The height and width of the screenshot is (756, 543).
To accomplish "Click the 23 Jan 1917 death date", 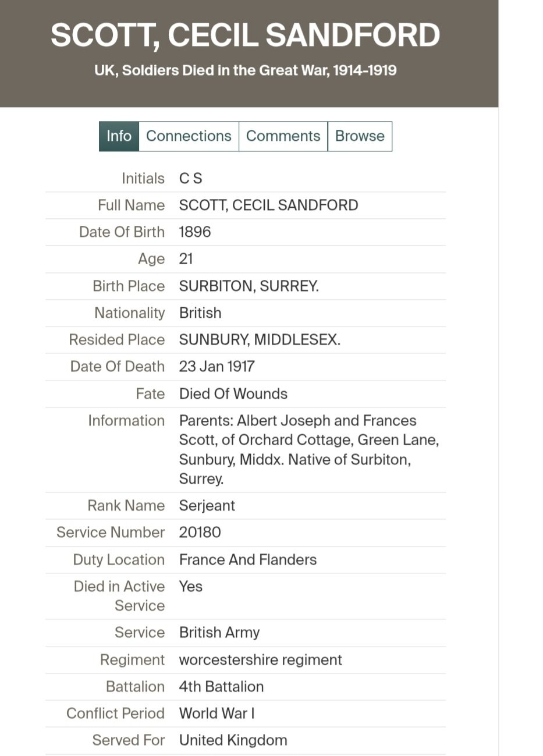I will (217, 366).
